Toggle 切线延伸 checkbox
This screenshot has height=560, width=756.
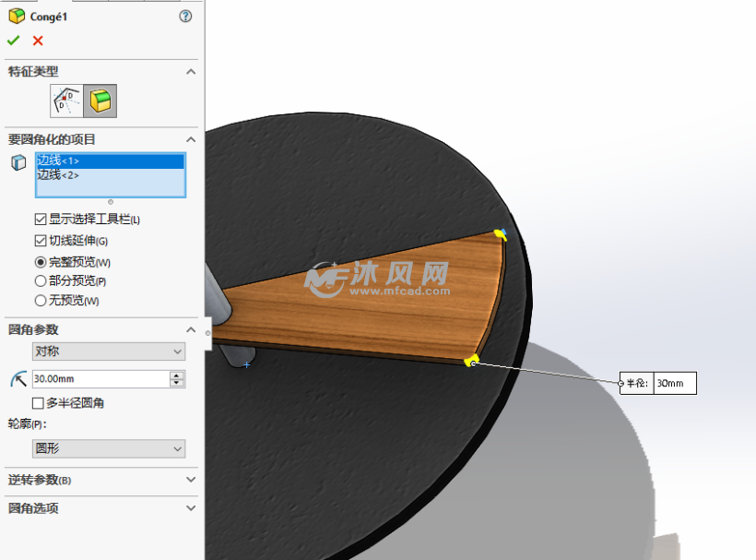point(41,240)
